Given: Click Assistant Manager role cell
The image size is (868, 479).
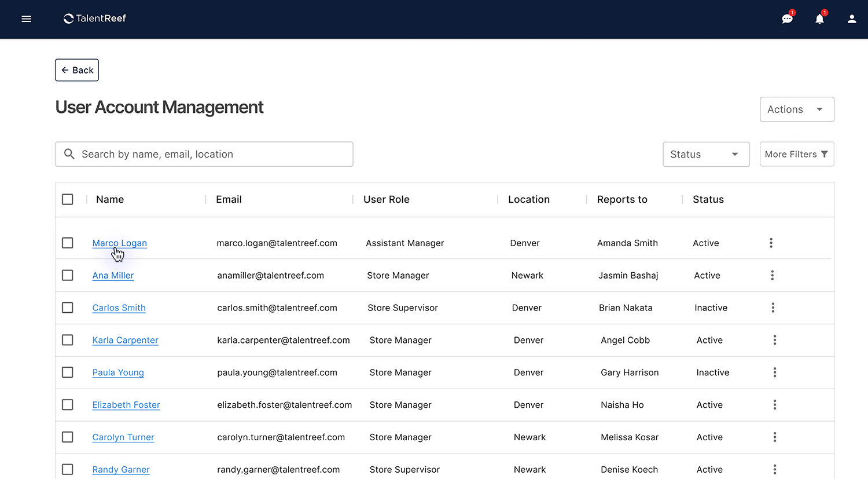Looking at the screenshot, I should (405, 243).
